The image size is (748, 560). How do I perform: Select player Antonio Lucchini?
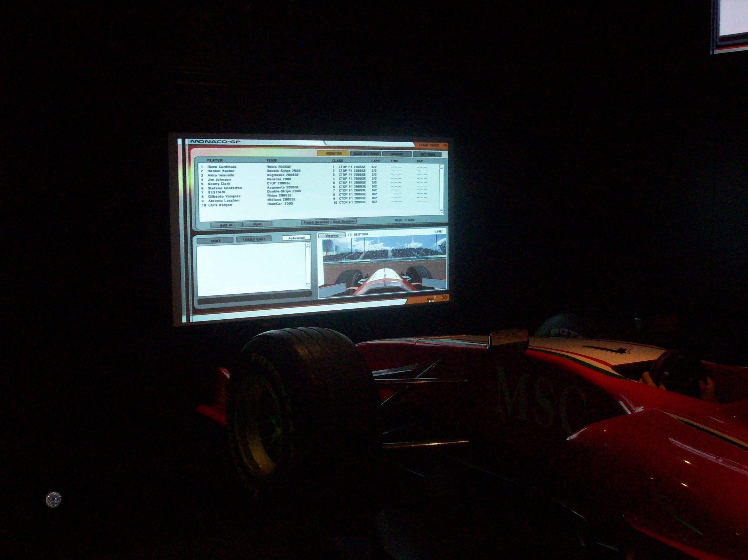point(224,201)
